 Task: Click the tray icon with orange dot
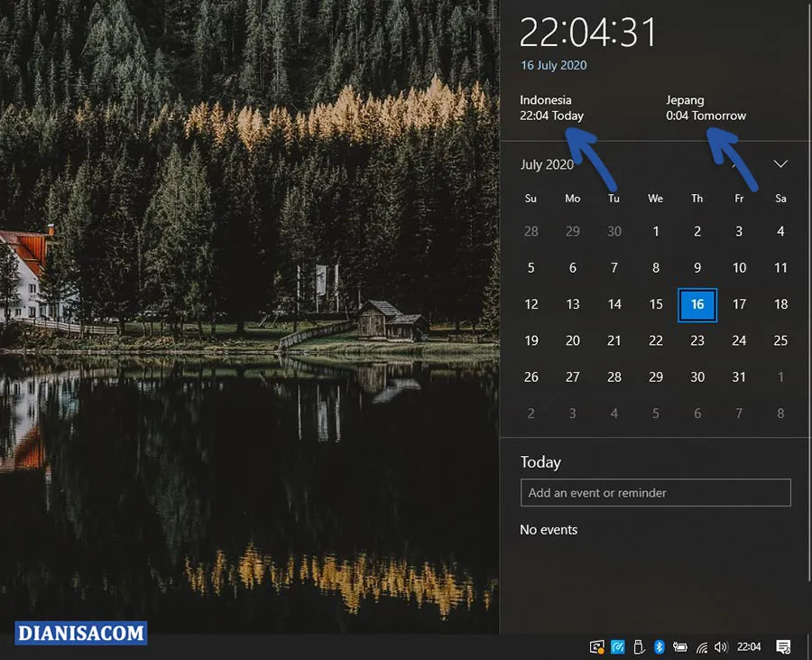pos(596,646)
